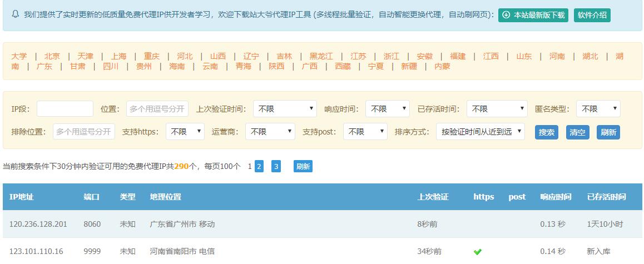Click IP address 123.101.110.16
The height and width of the screenshot is (264, 644).
tap(36, 251)
